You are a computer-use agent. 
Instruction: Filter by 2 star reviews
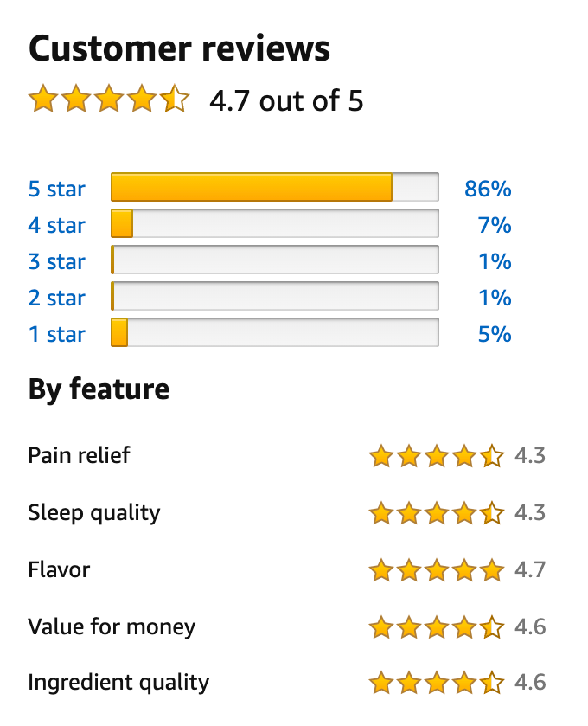57,298
